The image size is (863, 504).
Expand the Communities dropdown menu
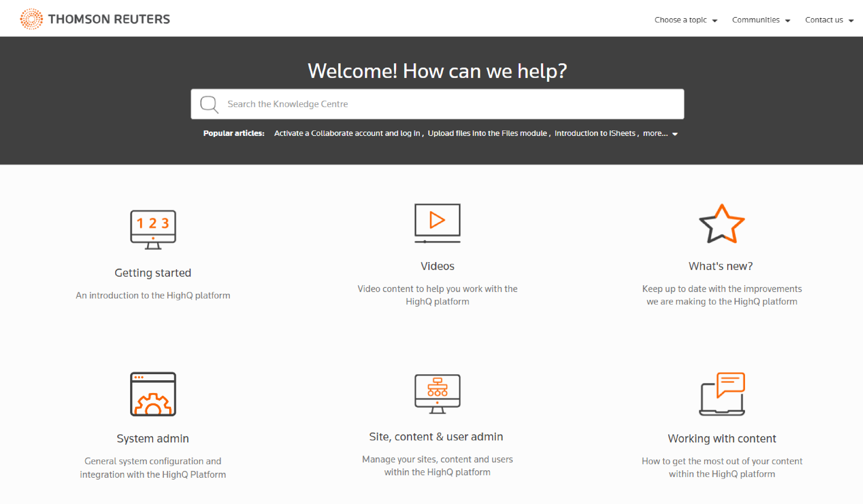761,20
